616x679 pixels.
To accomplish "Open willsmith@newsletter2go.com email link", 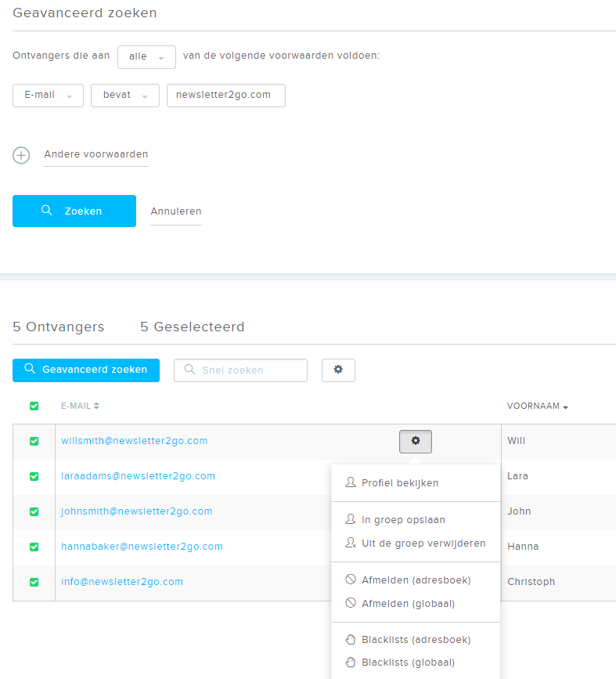I will [x=134, y=441].
